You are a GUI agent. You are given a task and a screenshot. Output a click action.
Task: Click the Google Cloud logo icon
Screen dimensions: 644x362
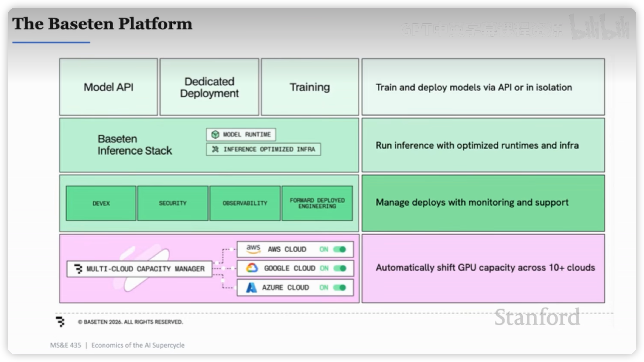[x=252, y=268]
